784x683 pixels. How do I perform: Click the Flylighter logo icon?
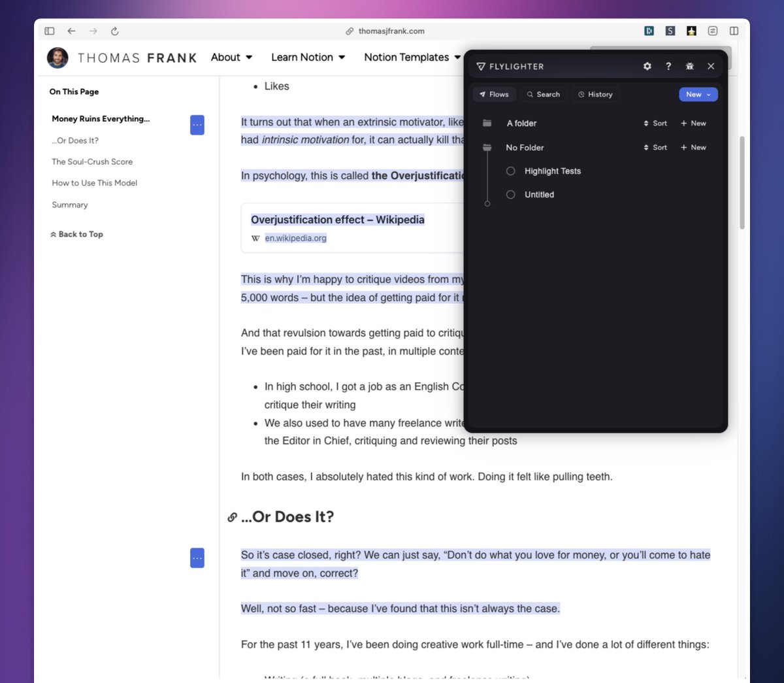pyautogui.click(x=481, y=67)
